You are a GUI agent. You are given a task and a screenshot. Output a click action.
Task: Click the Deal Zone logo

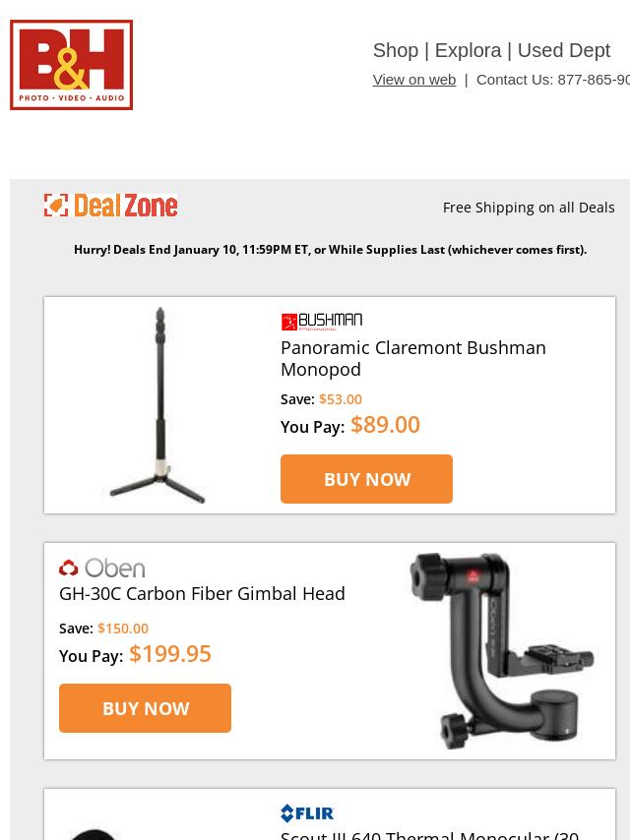tap(111, 206)
